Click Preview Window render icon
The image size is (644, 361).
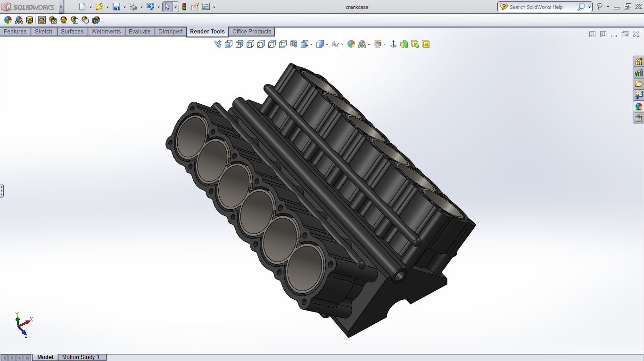tap(52, 20)
